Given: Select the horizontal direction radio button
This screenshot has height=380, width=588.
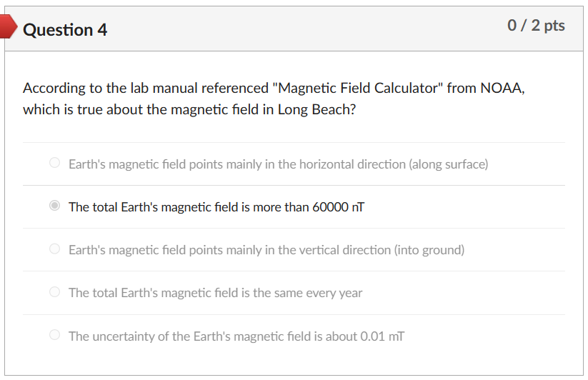Looking at the screenshot, I should [x=55, y=163].
